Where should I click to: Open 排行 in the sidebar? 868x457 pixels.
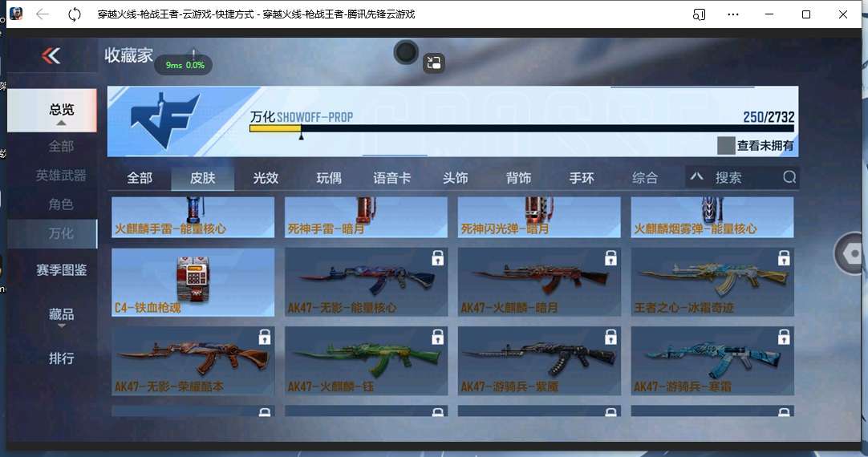tap(61, 358)
